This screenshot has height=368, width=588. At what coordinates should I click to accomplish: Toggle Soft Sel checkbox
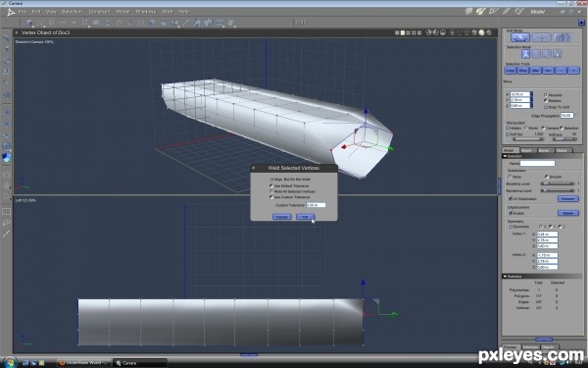pos(508,134)
